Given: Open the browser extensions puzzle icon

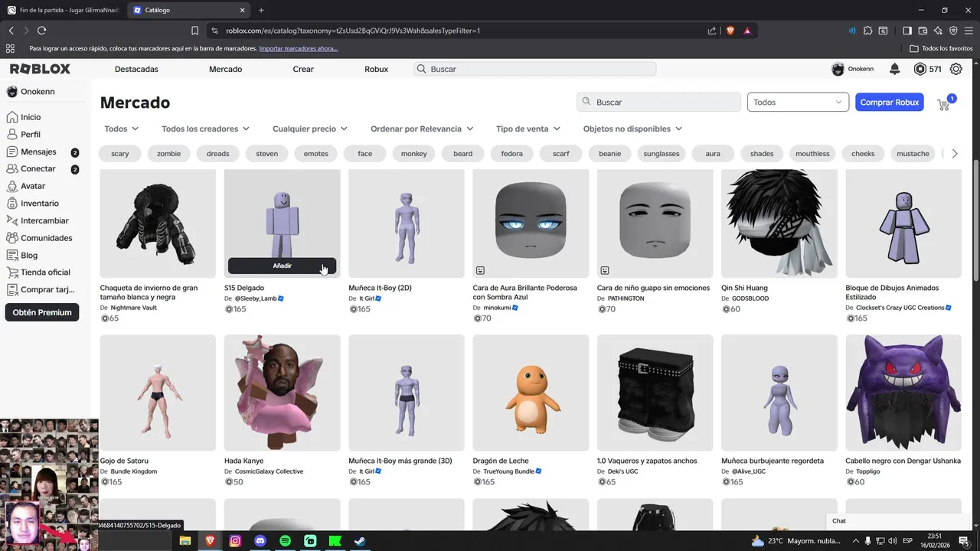Looking at the screenshot, I should (x=867, y=31).
